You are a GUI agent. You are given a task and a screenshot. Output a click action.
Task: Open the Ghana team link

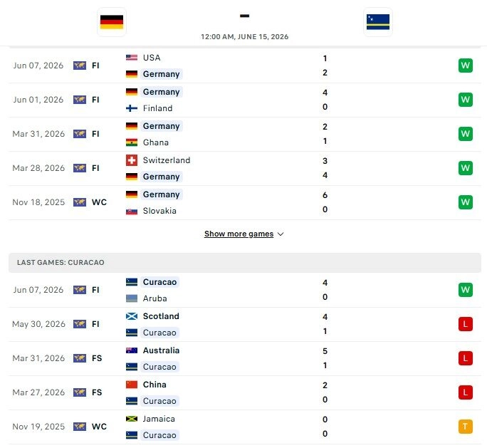156,142
